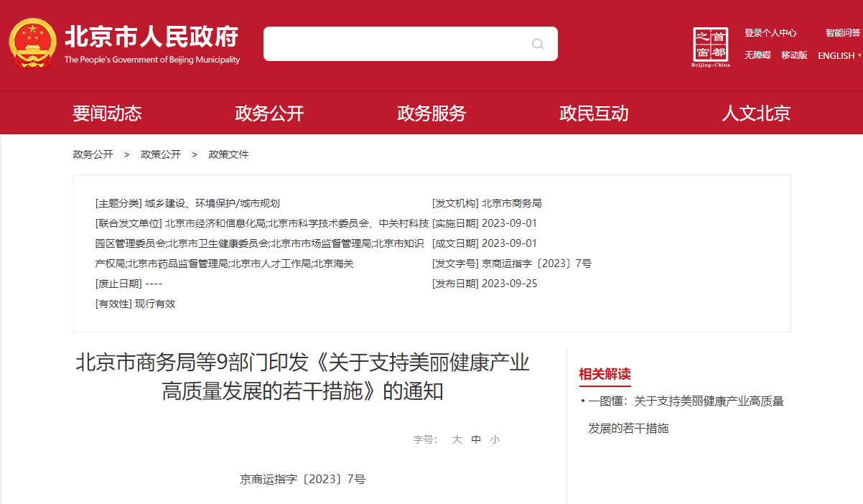
Task: Enable 无障碍 accessibility mode
Action: coord(757,55)
